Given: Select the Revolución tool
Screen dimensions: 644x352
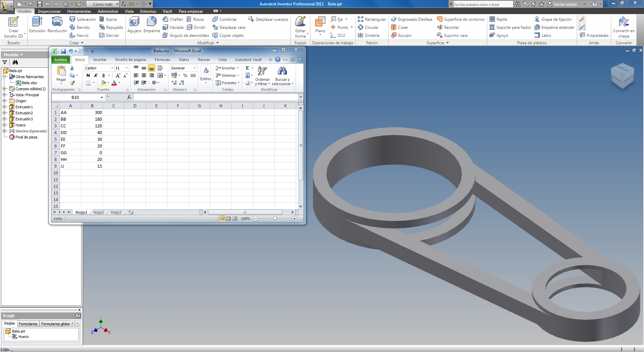Looking at the screenshot, I should coord(57,24).
